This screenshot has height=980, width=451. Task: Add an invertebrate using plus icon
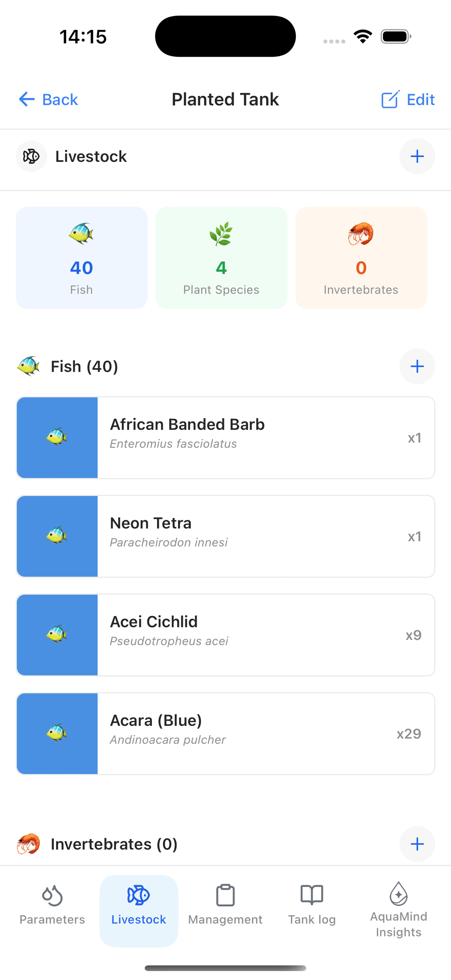point(417,844)
